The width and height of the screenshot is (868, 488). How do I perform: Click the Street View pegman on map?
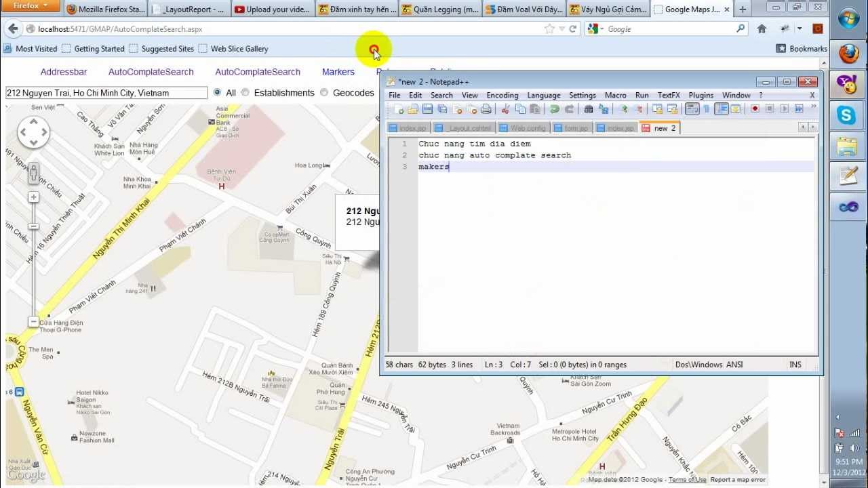tap(33, 173)
